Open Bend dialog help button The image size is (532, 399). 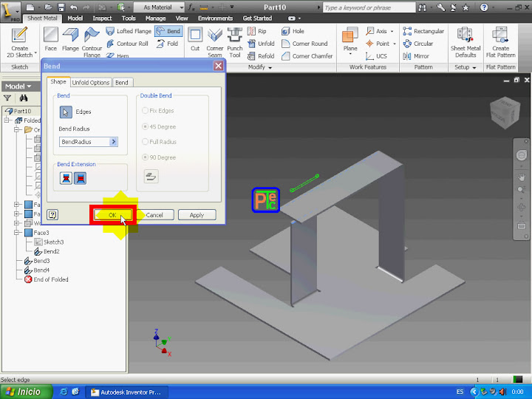pyautogui.click(x=52, y=214)
